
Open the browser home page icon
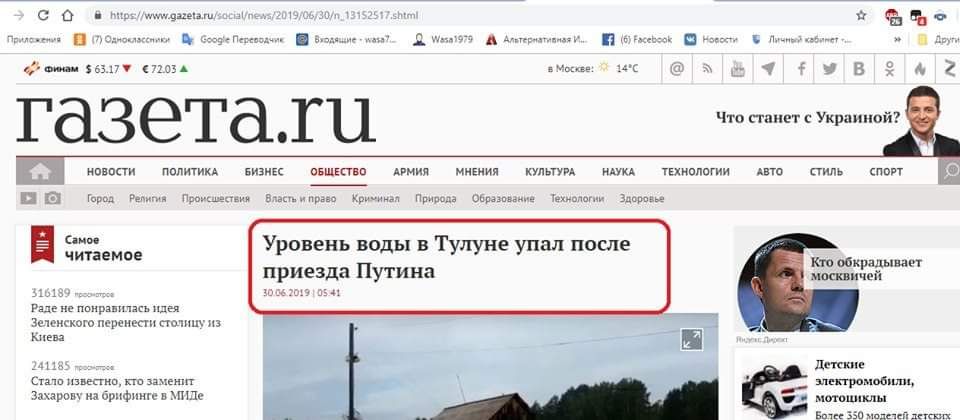click(x=67, y=15)
